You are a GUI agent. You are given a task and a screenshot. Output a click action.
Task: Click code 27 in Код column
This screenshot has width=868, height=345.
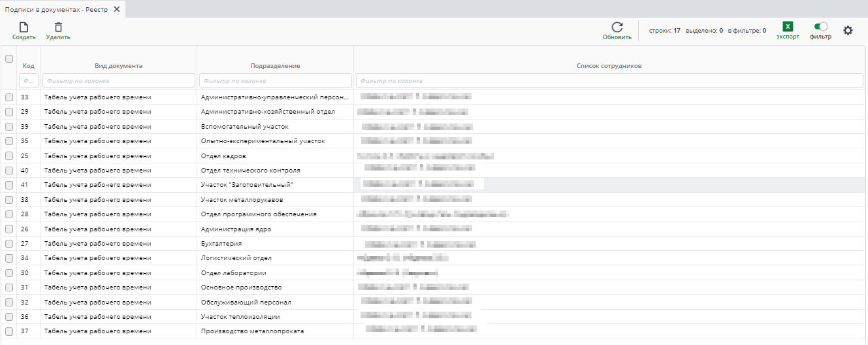click(x=25, y=244)
